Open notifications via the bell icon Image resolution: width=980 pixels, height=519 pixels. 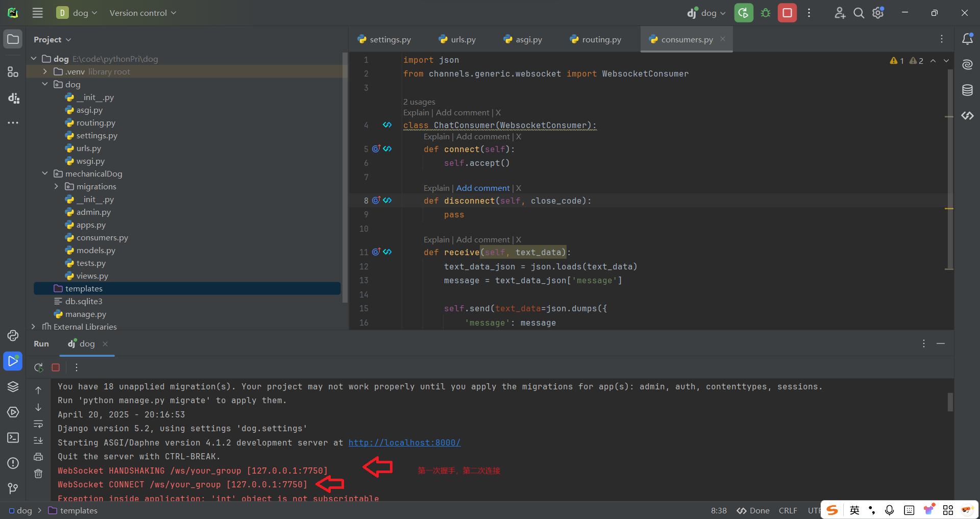click(x=968, y=38)
